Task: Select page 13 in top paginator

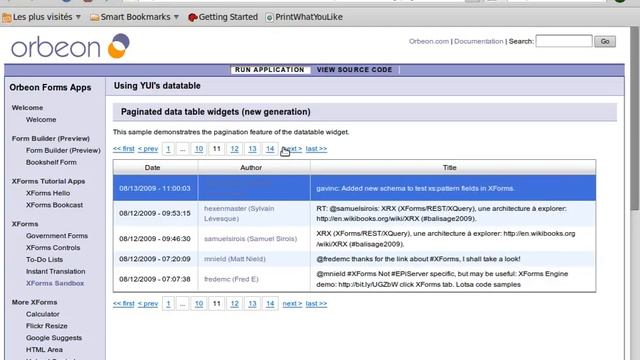Action: pos(252,149)
